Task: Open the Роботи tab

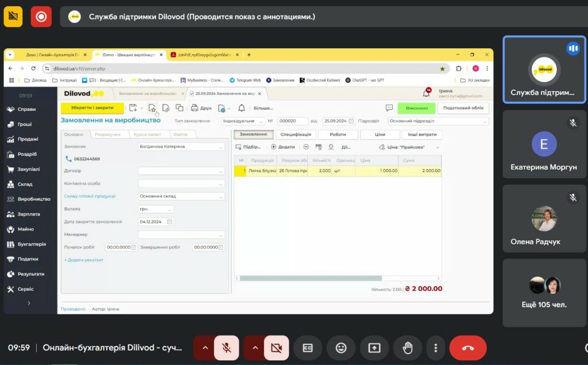Action: click(338, 135)
